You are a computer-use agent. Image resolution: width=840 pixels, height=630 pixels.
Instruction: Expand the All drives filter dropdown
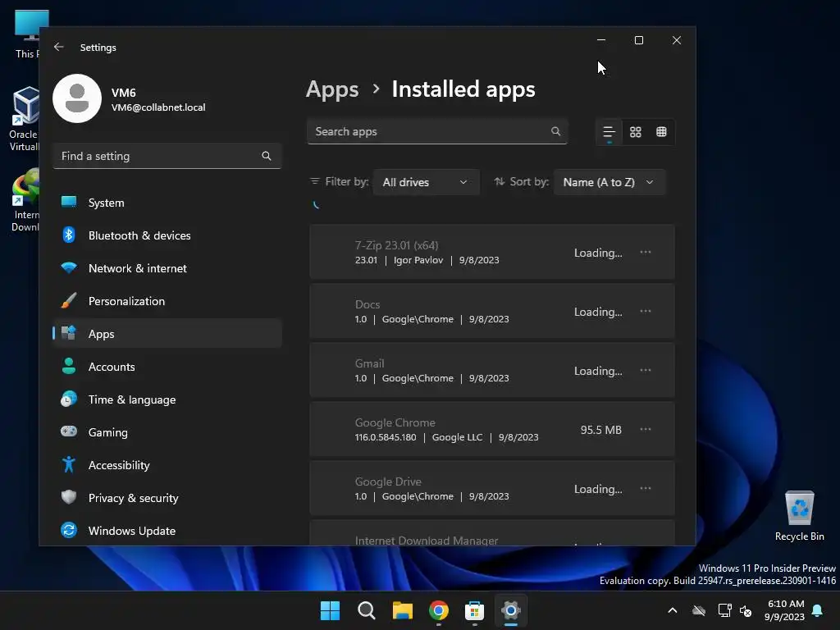(426, 182)
